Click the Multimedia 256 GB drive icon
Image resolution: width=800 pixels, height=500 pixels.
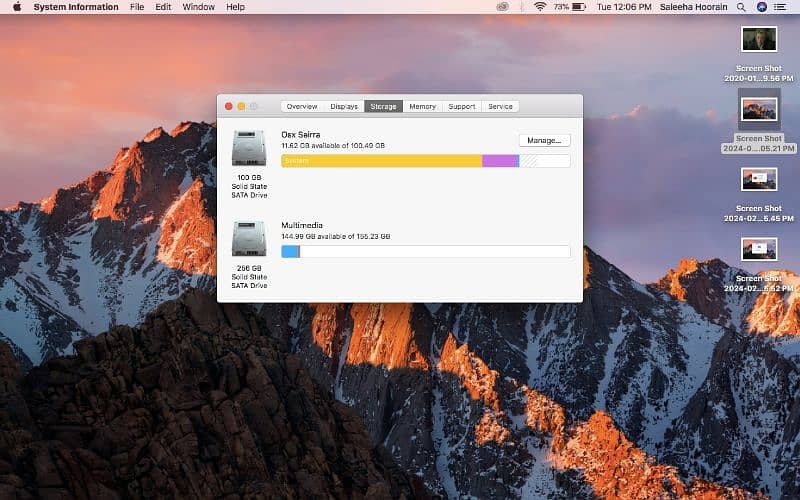248,240
